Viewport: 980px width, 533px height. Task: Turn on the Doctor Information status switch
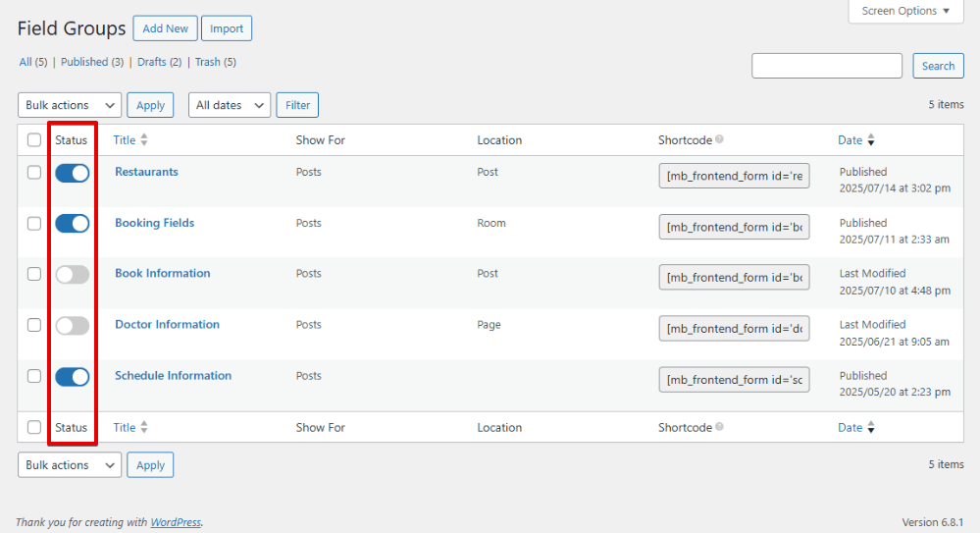(73, 325)
